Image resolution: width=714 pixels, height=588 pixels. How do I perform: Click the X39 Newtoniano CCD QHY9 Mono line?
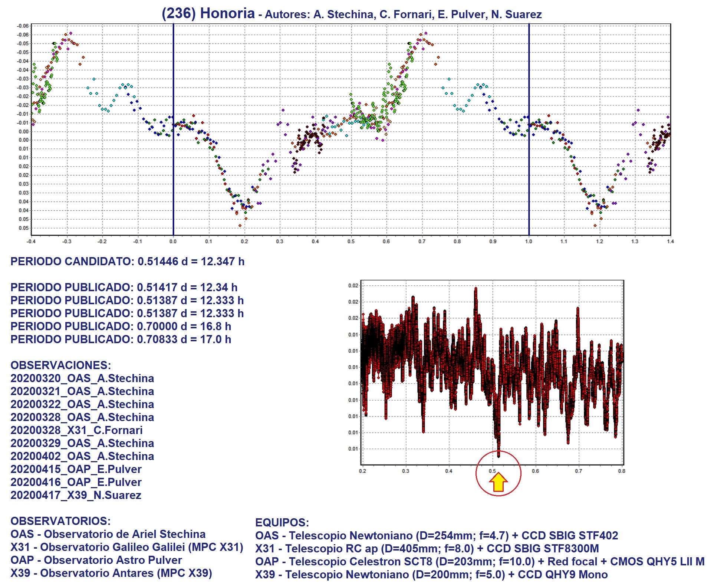(431, 575)
